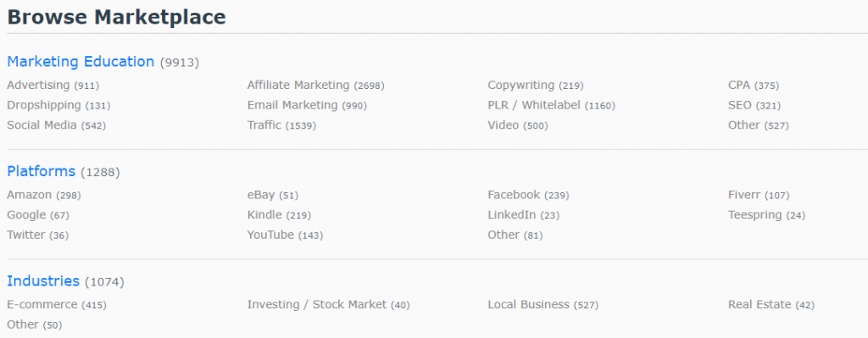View Kindle platform listings
Image resolution: width=868 pixels, height=338 pixels.
tap(264, 214)
